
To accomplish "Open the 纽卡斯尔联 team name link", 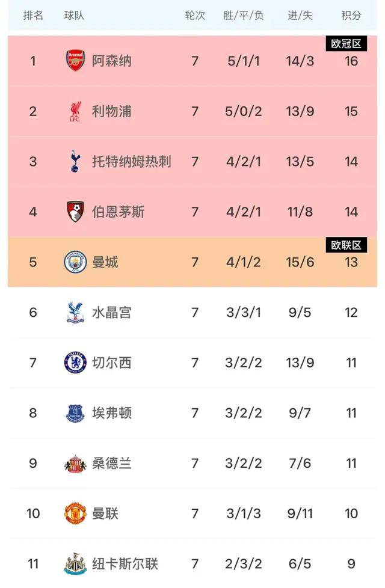I will point(125,564).
